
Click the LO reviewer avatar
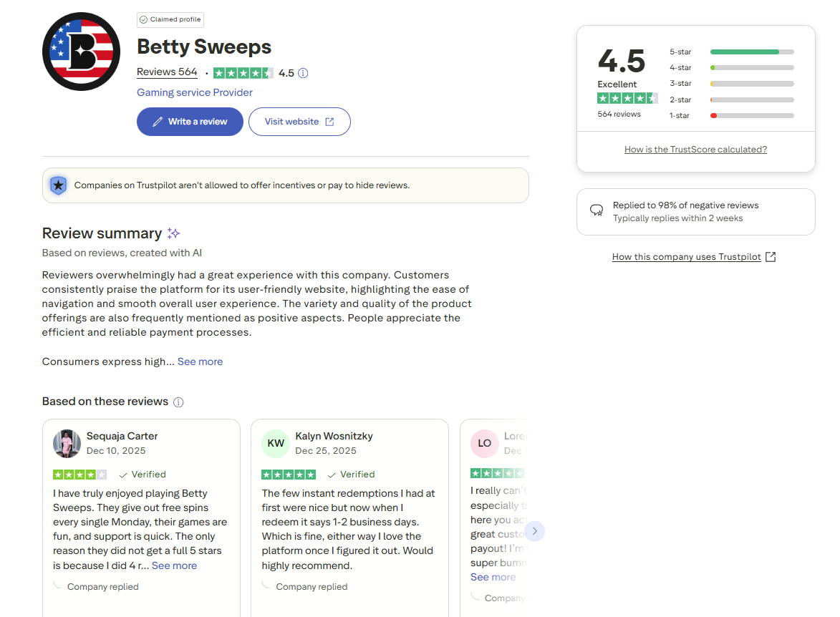pyautogui.click(x=484, y=443)
